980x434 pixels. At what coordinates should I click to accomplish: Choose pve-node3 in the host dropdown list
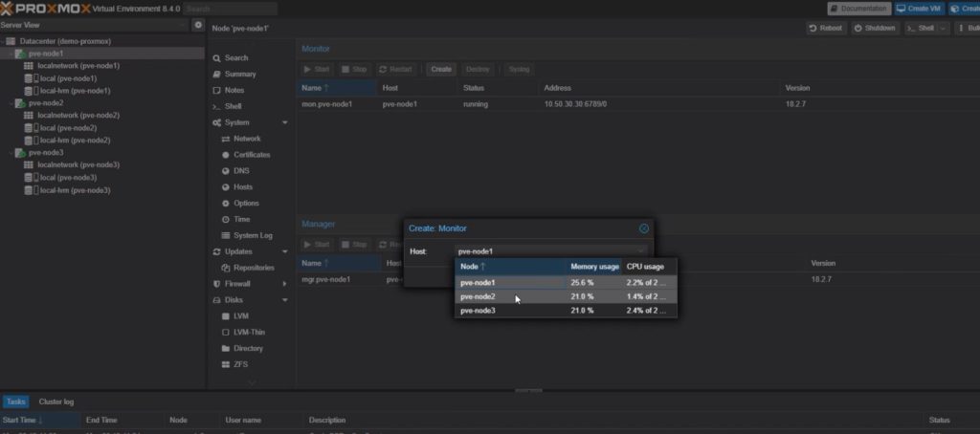(566, 311)
